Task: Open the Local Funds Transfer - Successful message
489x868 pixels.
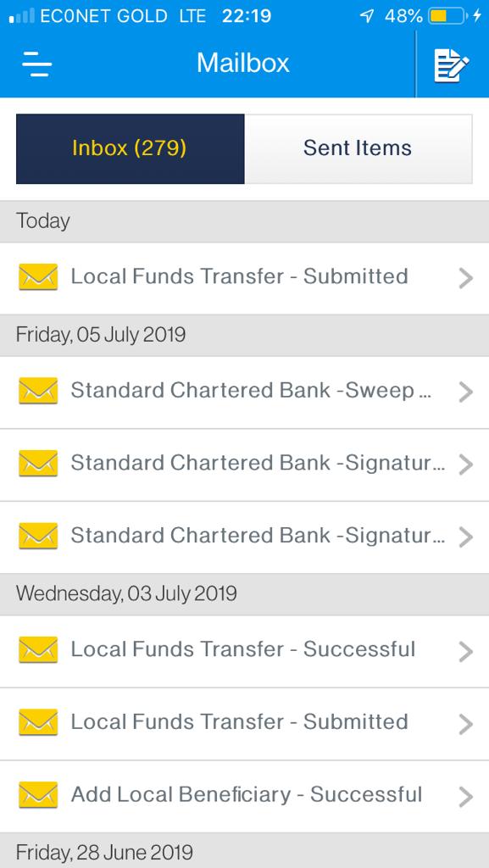Action: click(244, 649)
